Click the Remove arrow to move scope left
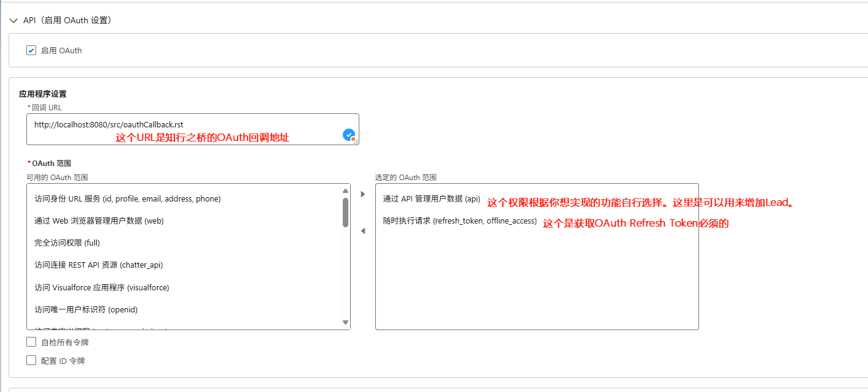The image size is (868, 392). (x=362, y=231)
